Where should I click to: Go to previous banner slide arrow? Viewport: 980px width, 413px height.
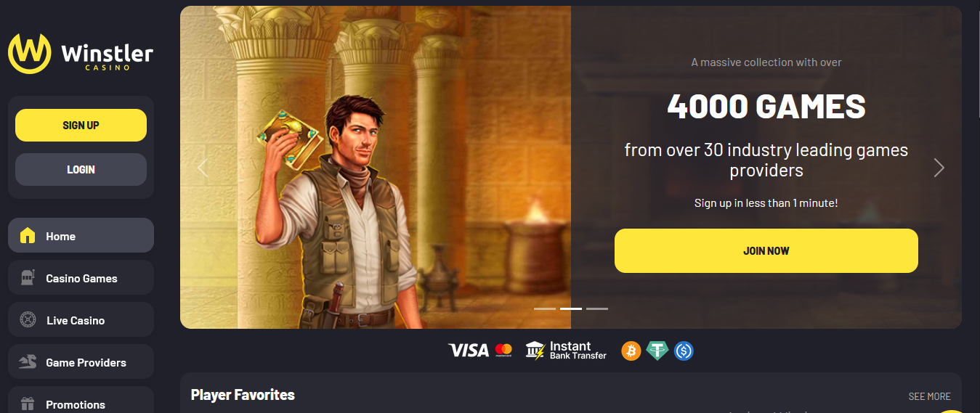(x=203, y=168)
